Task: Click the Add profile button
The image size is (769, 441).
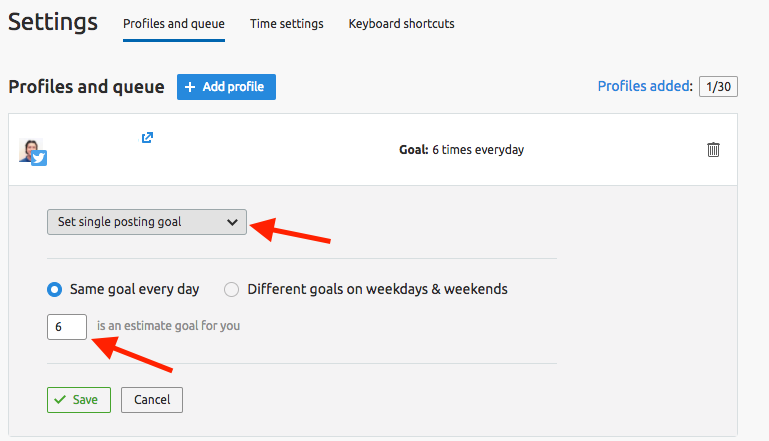Action: [226, 87]
